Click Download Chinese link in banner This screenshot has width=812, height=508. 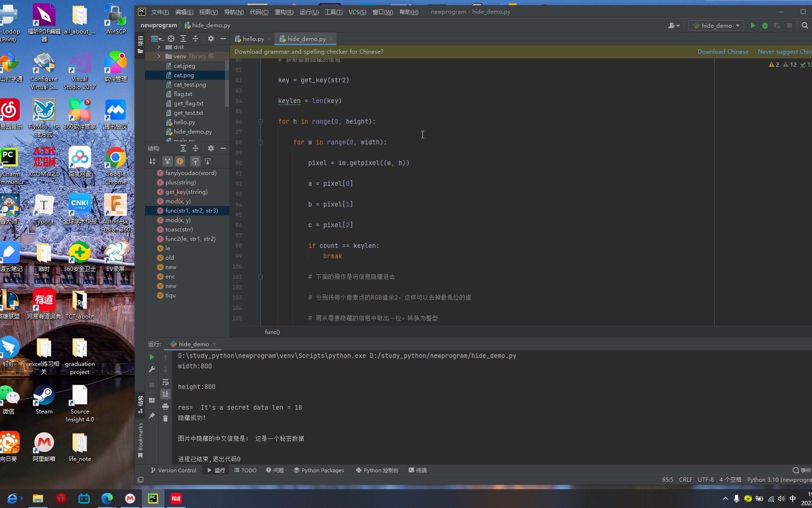[x=723, y=52]
